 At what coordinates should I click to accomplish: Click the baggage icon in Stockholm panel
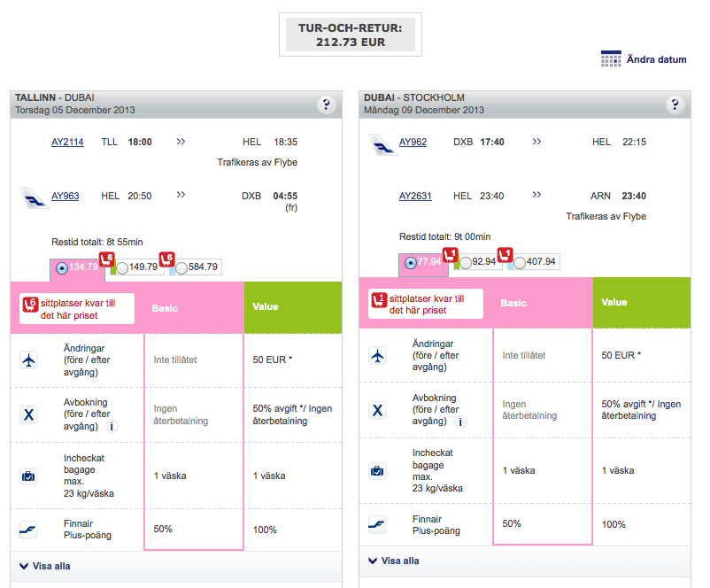377,470
